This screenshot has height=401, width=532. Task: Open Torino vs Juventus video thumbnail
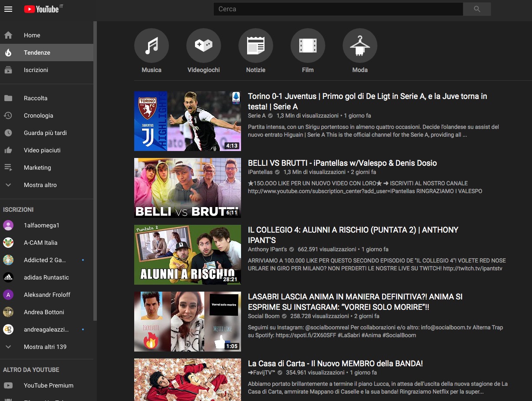pyautogui.click(x=187, y=121)
